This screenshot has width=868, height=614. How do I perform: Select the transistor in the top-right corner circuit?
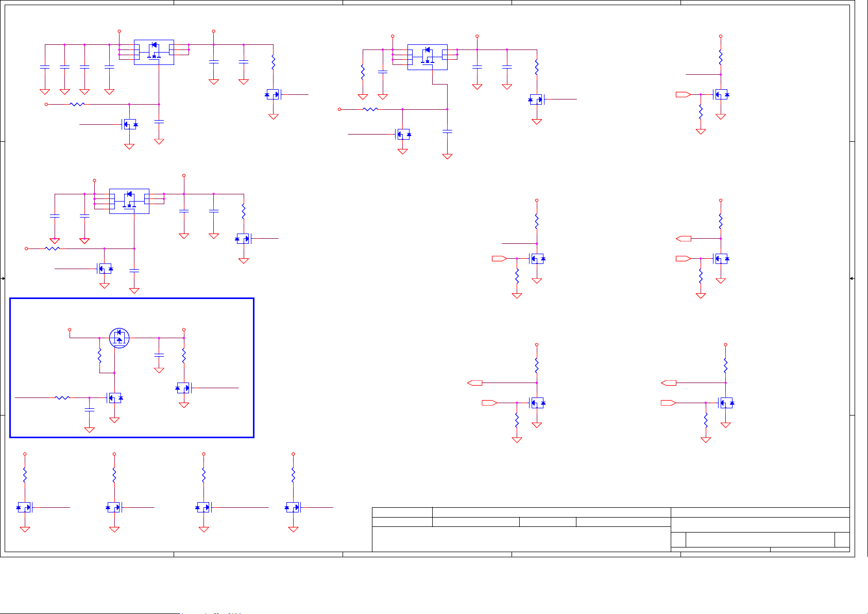[x=721, y=95]
